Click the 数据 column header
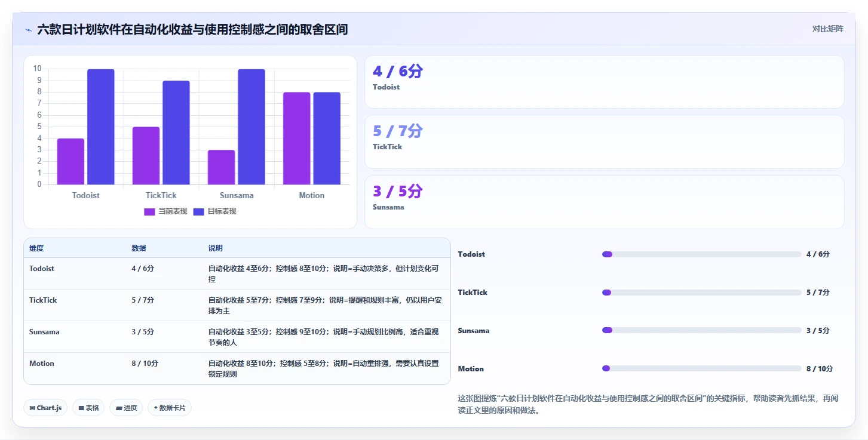This screenshot has height=440, width=868. [139, 248]
